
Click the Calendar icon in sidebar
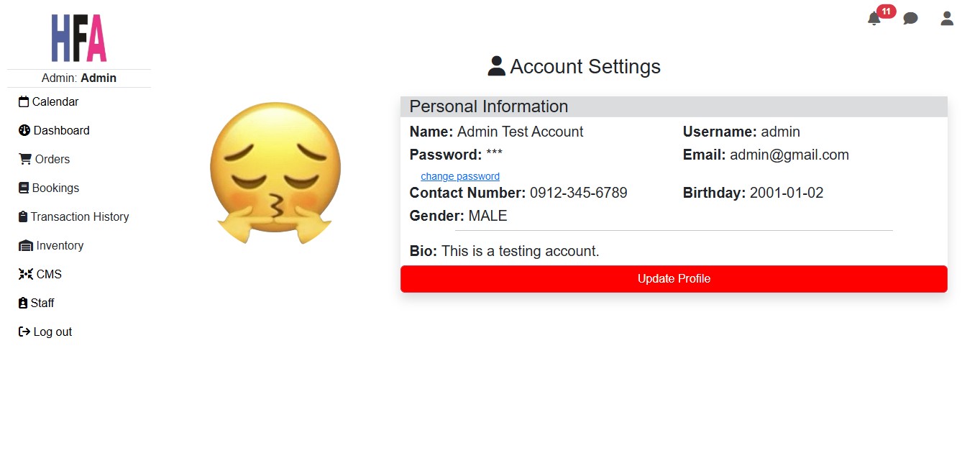pos(24,101)
